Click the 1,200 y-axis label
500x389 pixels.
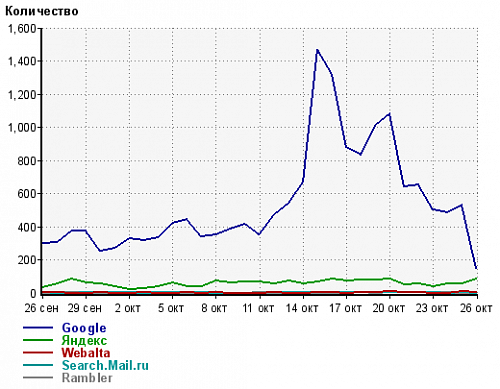[x=22, y=95]
